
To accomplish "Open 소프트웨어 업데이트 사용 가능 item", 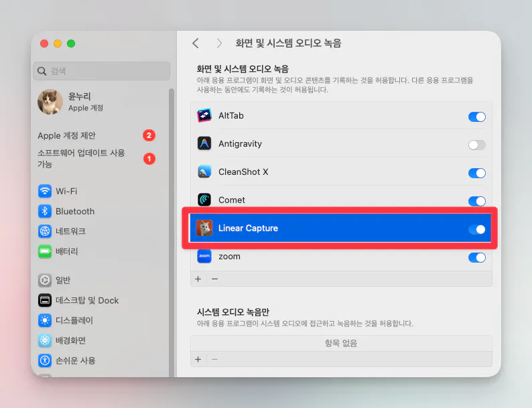I will [96, 158].
